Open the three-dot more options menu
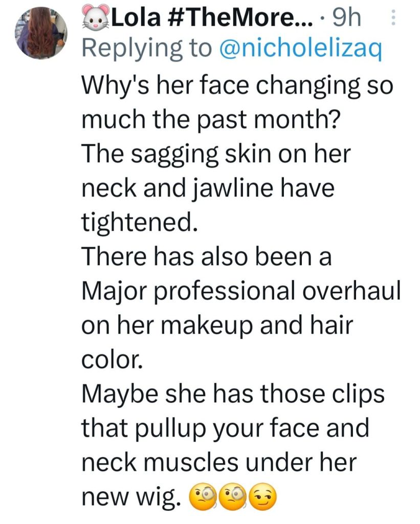This screenshot has height=524, width=420. point(393,20)
